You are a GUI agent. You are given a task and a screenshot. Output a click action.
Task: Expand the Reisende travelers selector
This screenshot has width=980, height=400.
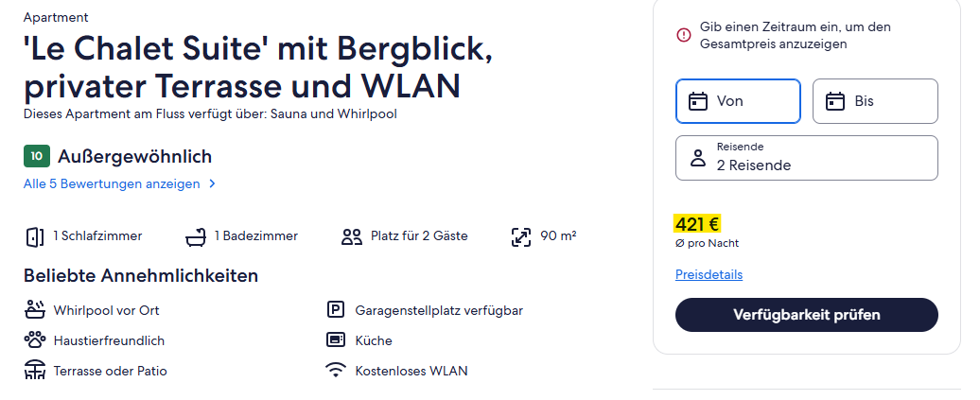pyautogui.click(x=806, y=158)
